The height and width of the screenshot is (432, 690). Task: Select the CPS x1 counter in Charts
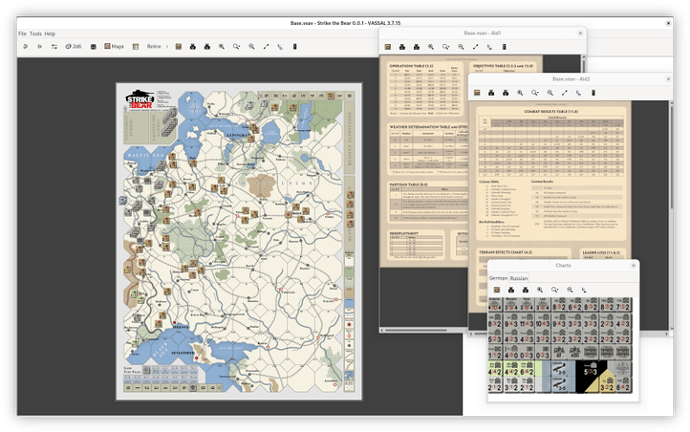click(x=559, y=352)
